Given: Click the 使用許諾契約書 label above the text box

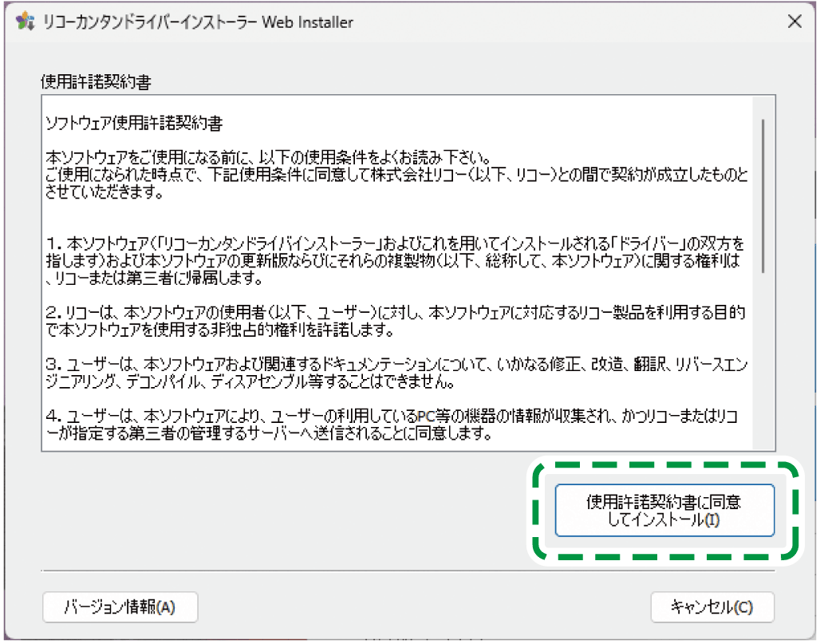Looking at the screenshot, I should tap(96, 82).
